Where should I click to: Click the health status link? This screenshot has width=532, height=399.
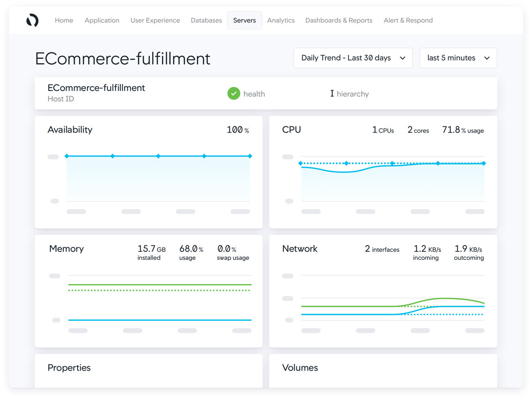coord(254,94)
